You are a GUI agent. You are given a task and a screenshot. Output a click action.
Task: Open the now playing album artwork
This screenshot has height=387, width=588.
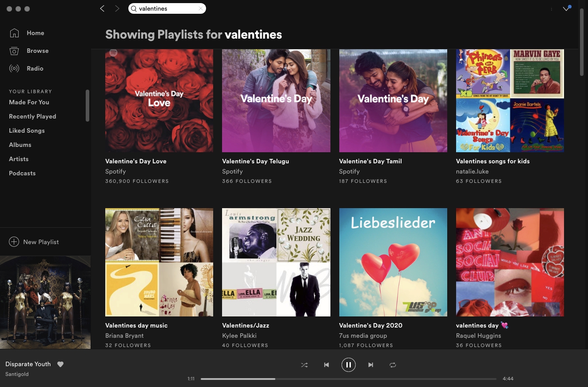(45, 302)
